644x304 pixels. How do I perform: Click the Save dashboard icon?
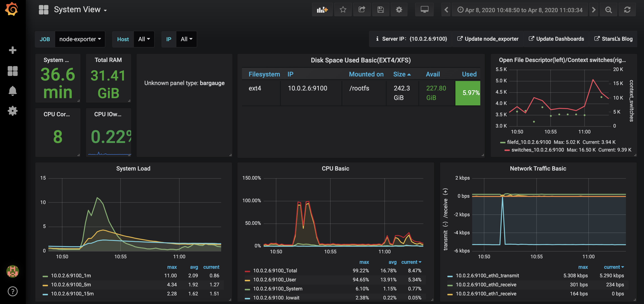pyautogui.click(x=381, y=10)
